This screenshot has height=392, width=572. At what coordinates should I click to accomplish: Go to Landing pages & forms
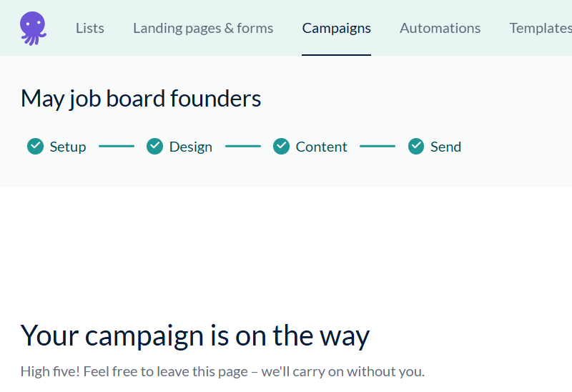tap(203, 29)
